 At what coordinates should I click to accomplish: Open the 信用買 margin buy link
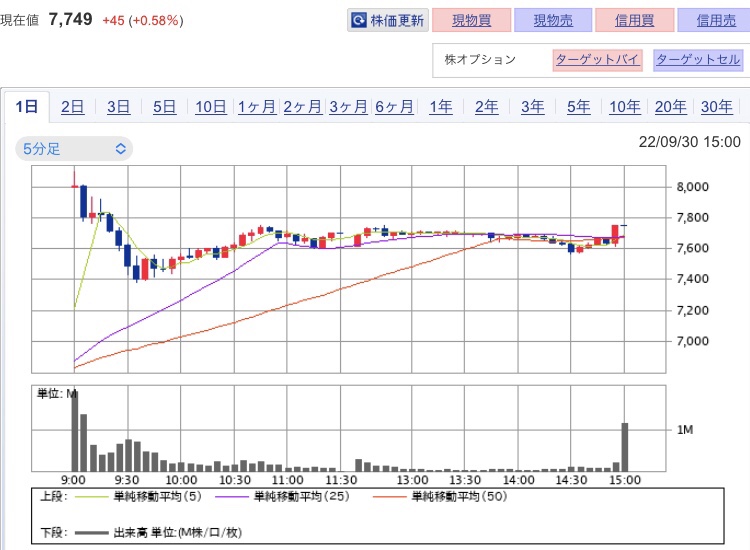click(634, 20)
